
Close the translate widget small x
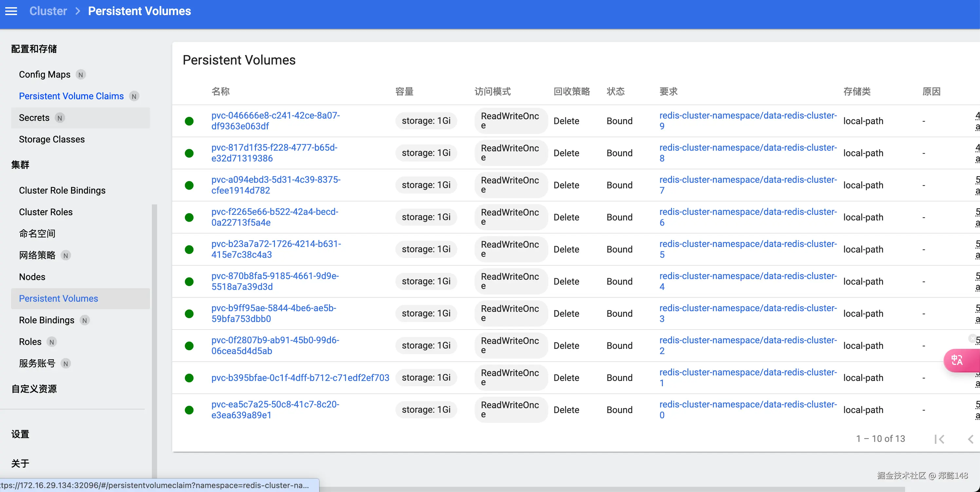[972, 338]
